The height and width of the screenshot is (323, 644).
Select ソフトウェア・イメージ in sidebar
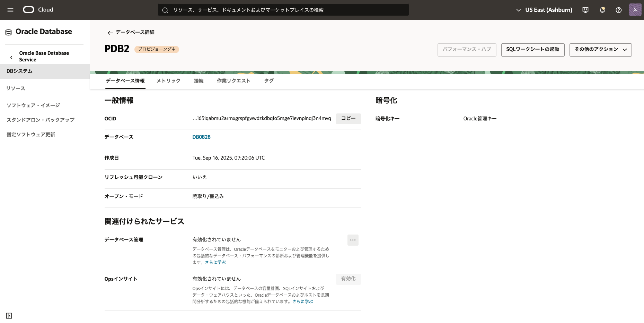[x=33, y=105]
